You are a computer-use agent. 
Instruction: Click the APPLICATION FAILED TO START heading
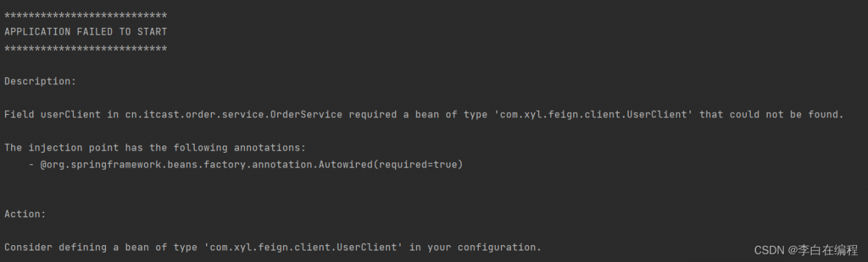(x=85, y=32)
